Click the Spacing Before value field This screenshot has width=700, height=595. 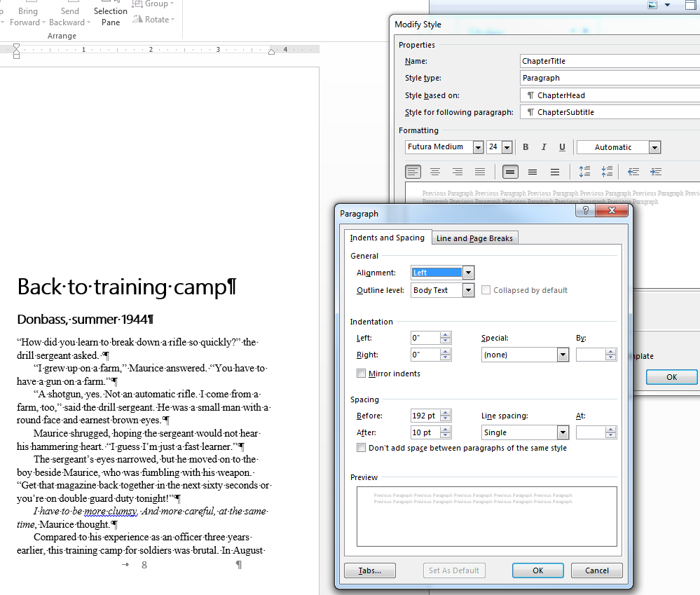pos(425,416)
